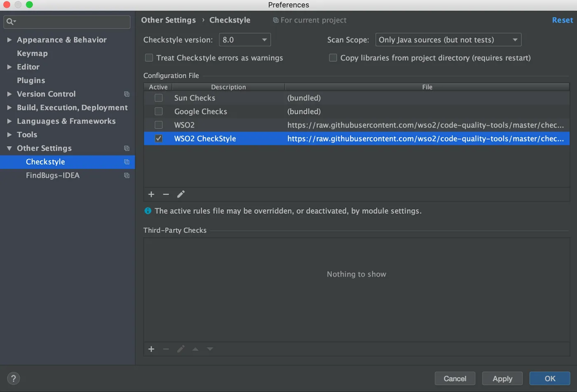This screenshot has width=577, height=392.
Task: Click the Sun Checks (bundled) file cell
Action: [304, 98]
